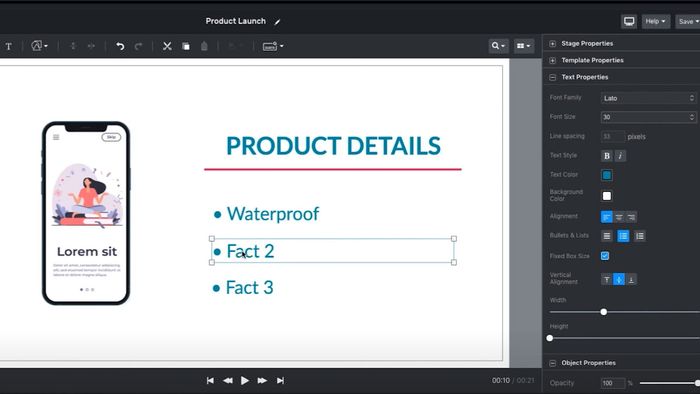Image resolution: width=700 pixels, height=394 pixels.
Task: Open the Text Color swatch
Action: (x=607, y=175)
